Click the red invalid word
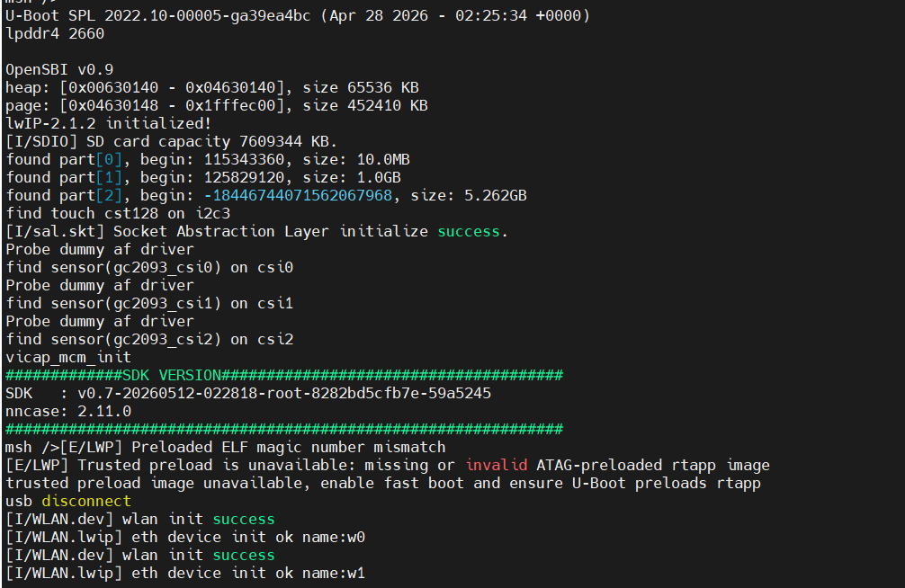This screenshot has height=588, width=905. point(497,465)
